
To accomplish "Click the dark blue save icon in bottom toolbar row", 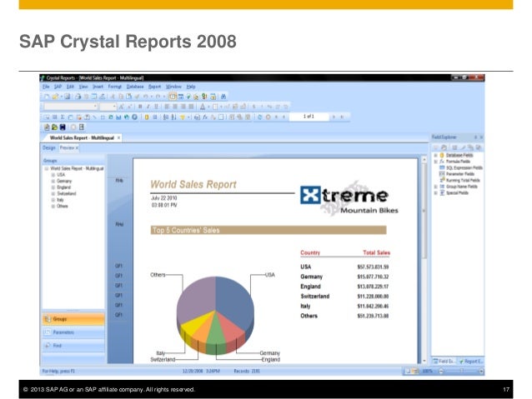I will [63, 127].
